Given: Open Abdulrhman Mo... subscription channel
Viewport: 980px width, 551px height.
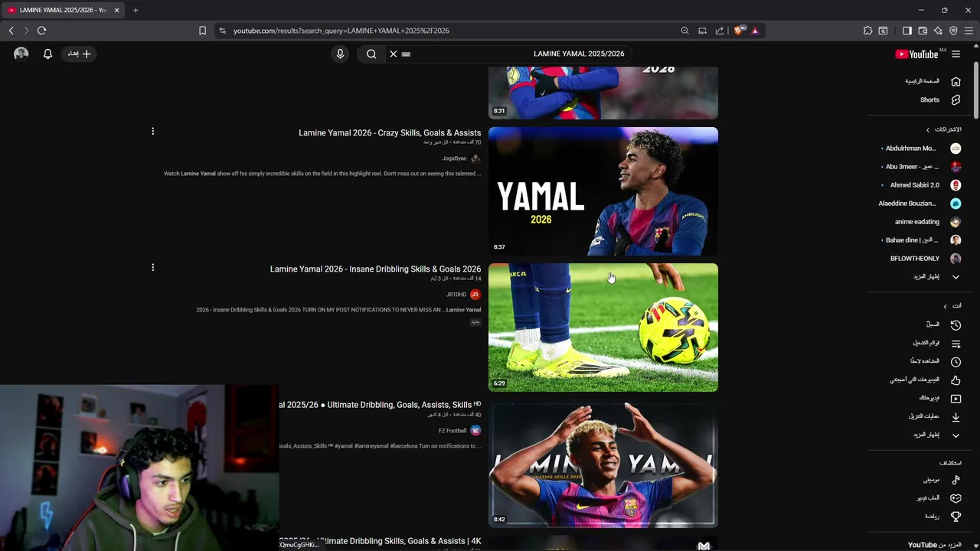Looking at the screenshot, I should (x=923, y=148).
